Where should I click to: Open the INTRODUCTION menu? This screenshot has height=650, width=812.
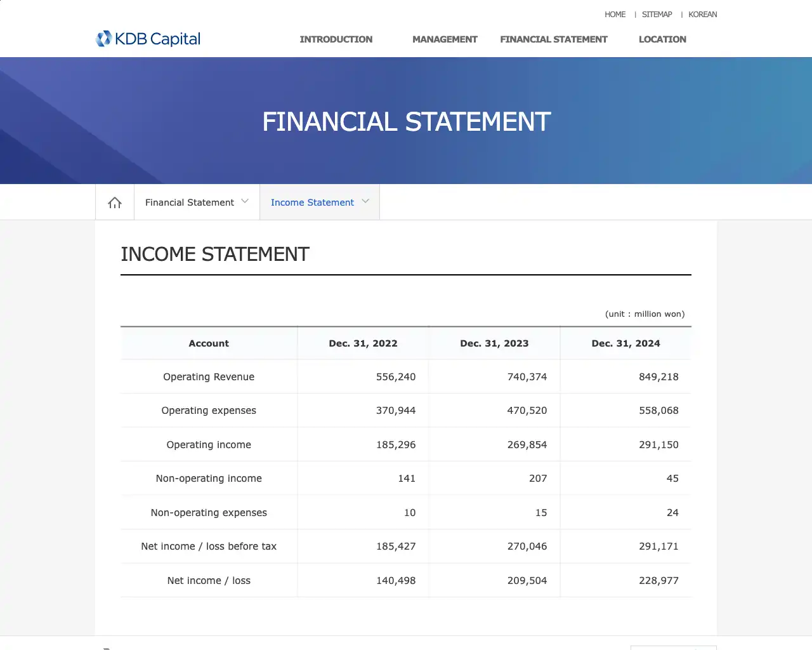pyautogui.click(x=336, y=39)
